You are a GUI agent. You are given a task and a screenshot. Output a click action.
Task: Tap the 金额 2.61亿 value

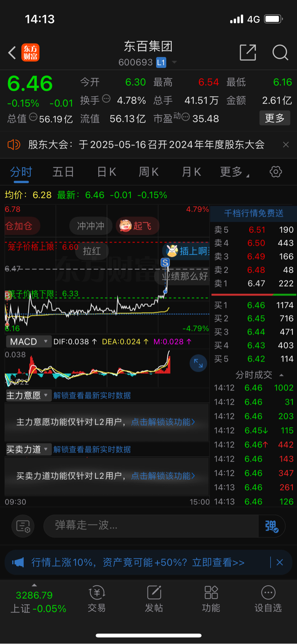pos(277,101)
